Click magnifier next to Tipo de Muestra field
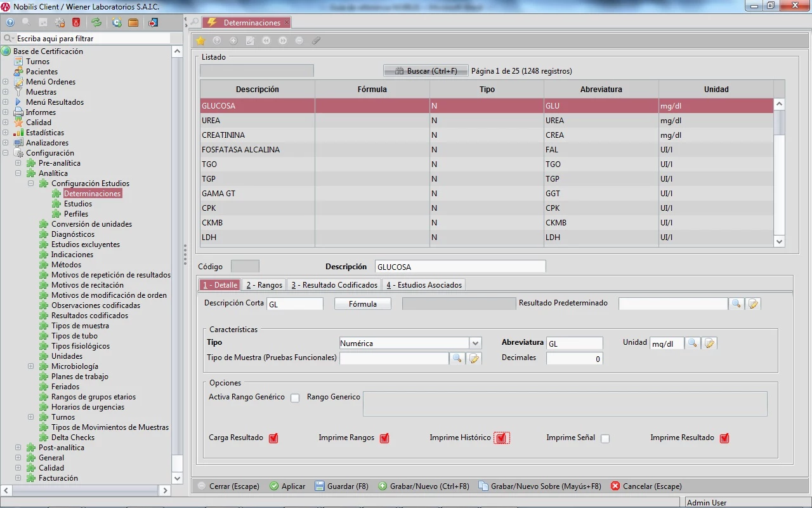This screenshot has width=812, height=508. click(x=456, y=359)
